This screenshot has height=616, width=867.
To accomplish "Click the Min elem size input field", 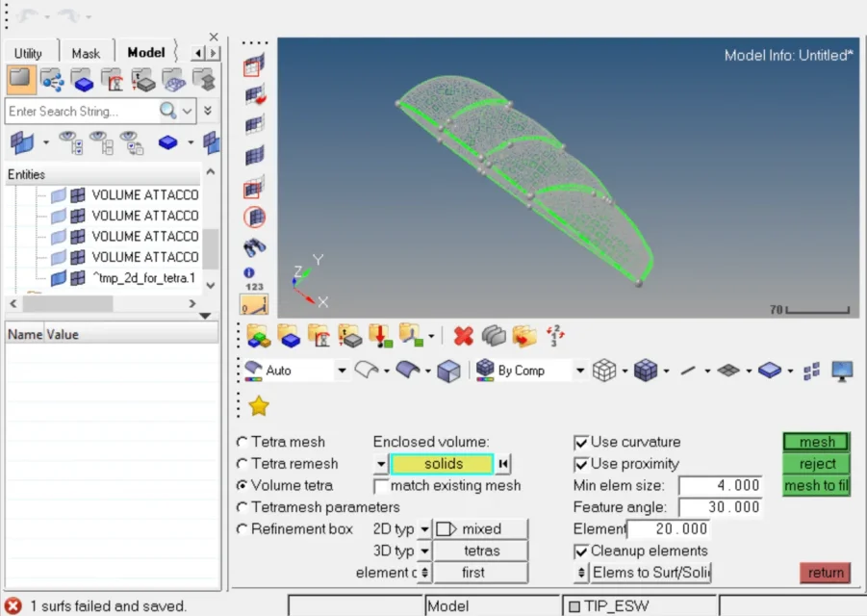I will (721, 486).
